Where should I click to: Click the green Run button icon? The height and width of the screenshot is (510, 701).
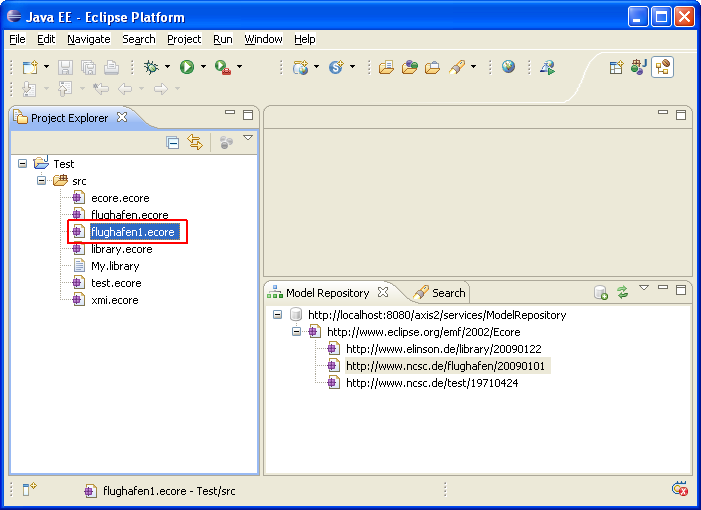[187, 67]
